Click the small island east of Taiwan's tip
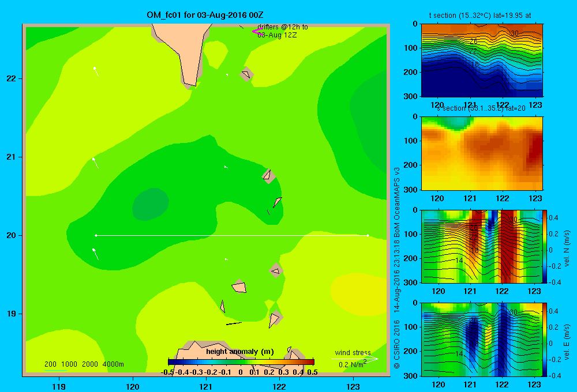The height and width of the screenshot is (392, 577). 246,74
